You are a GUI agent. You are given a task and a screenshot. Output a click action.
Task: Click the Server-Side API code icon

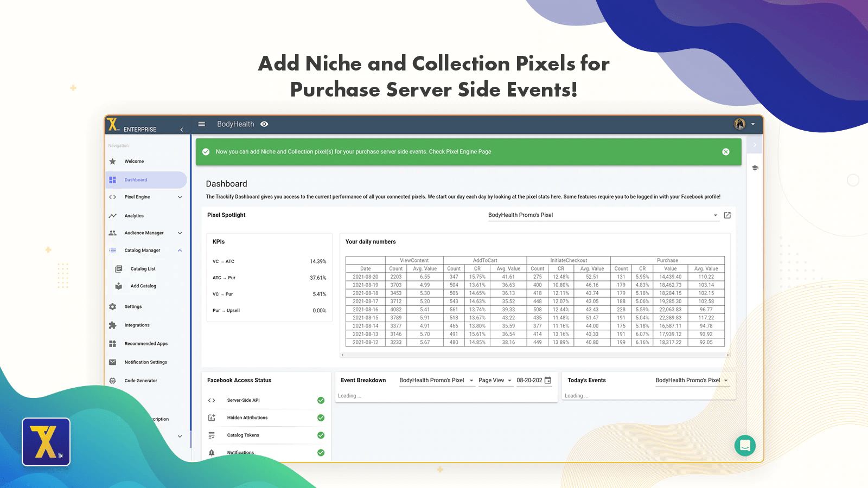[x=212, y=401]
